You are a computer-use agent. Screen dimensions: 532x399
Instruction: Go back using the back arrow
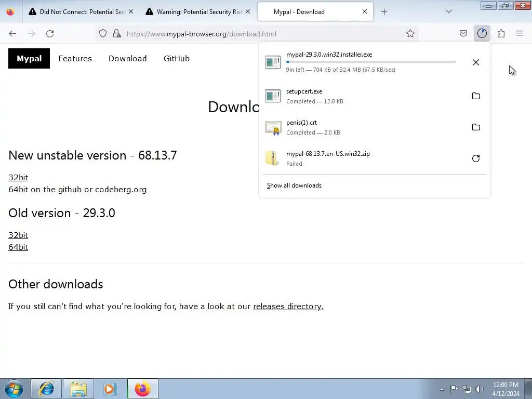12,34
